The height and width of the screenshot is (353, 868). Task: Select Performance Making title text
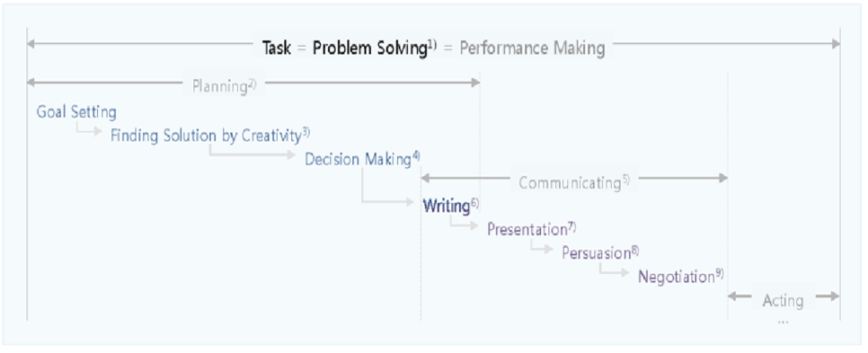point(532,49)
